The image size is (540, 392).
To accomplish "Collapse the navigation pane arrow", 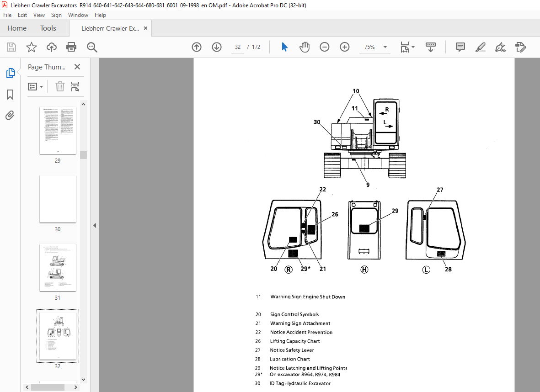I will coord(95,225).
